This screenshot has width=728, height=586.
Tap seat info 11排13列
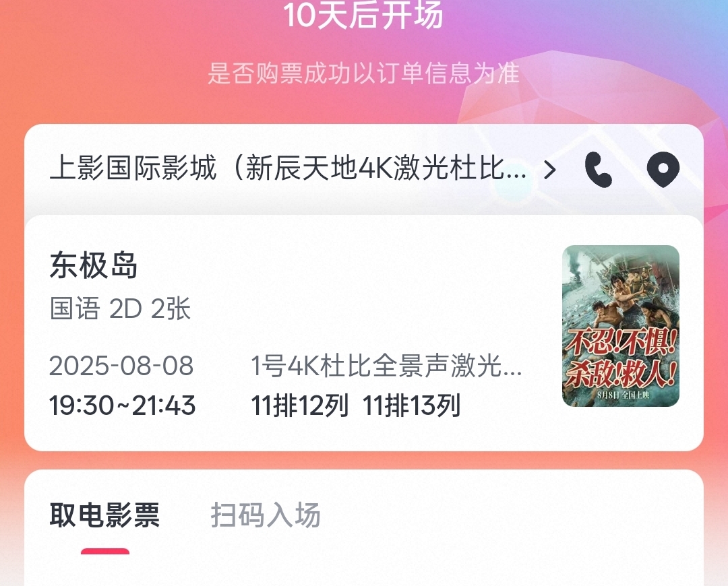coord(411,405)
